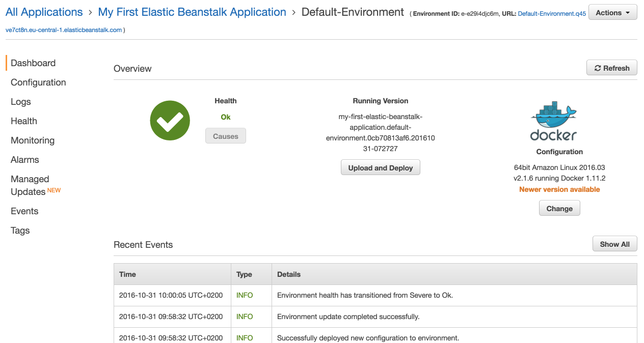The image size is (644, 343).
Task: Click the Docker whale logo
Action: coord(553,121)
